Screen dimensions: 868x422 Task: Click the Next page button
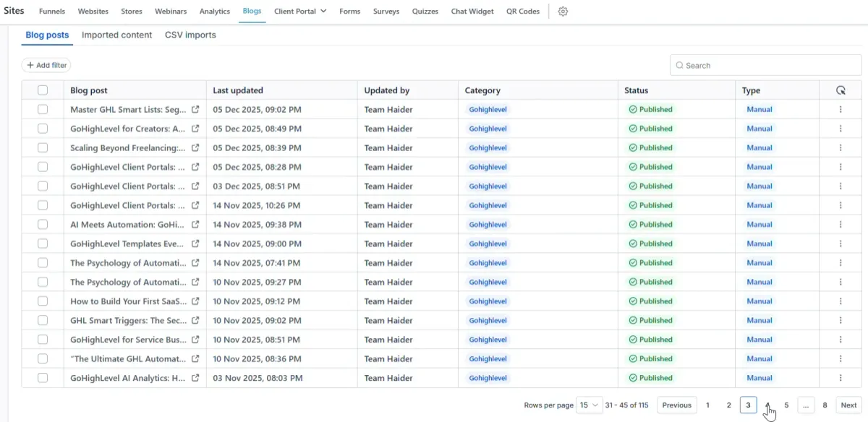tap(848, 405)
